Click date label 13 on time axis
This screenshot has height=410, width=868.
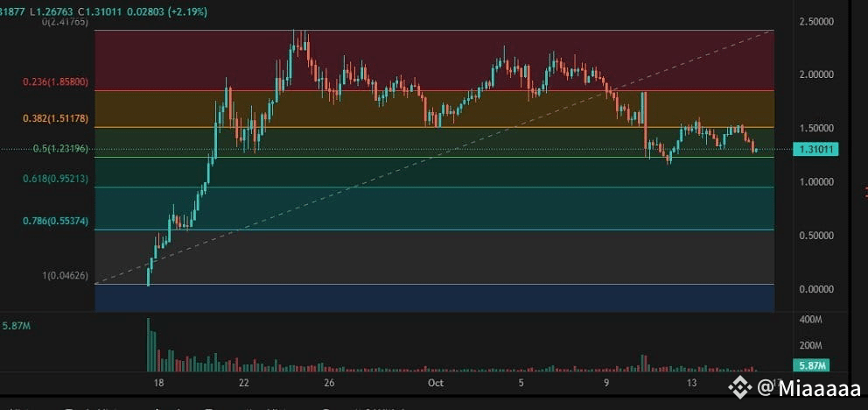(691, 383)
